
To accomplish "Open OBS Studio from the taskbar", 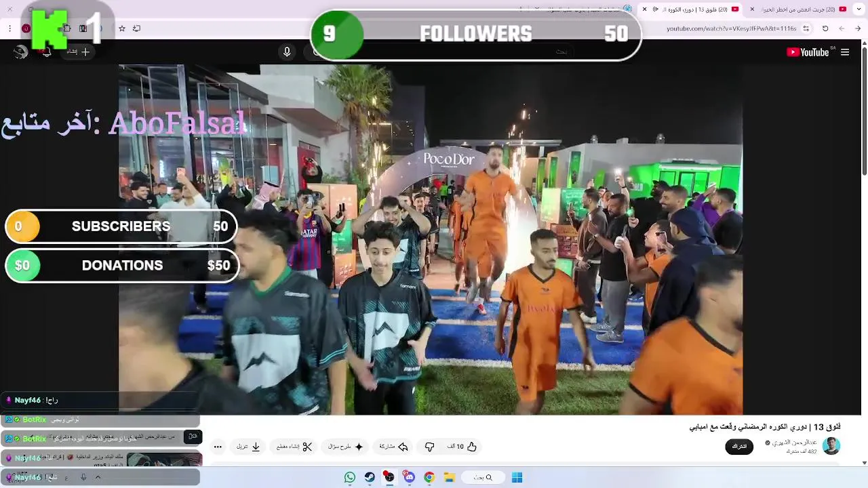I will [x=389, y=477].
